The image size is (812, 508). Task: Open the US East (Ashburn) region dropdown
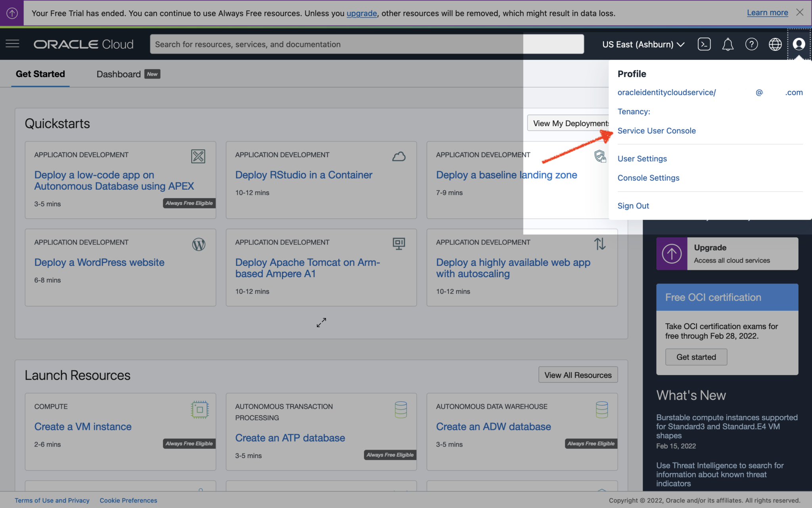click(x=643, y=44)
